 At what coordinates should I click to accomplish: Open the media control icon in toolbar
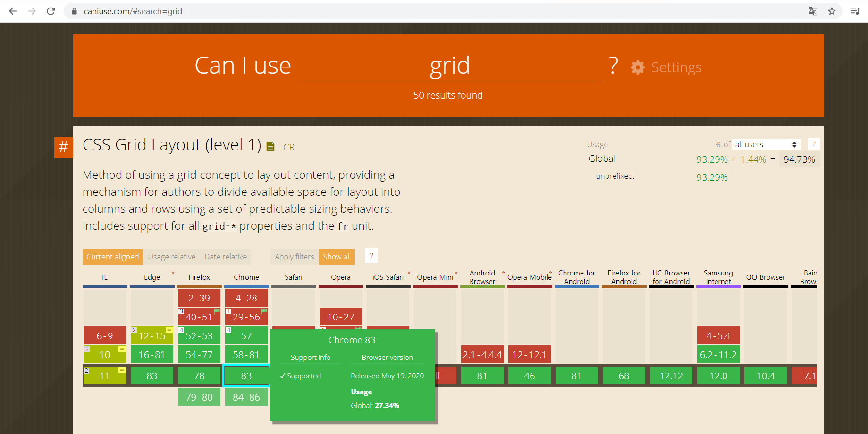(855, 11)
